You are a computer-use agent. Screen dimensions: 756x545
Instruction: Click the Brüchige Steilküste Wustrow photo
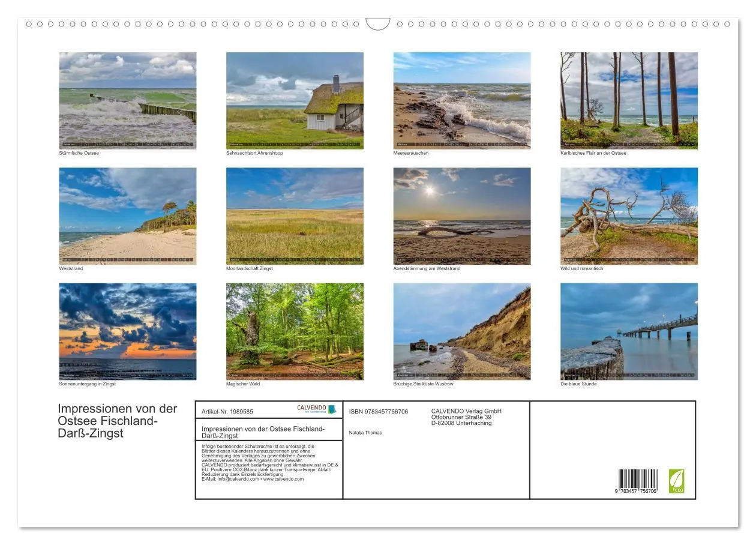pos(461,331)
